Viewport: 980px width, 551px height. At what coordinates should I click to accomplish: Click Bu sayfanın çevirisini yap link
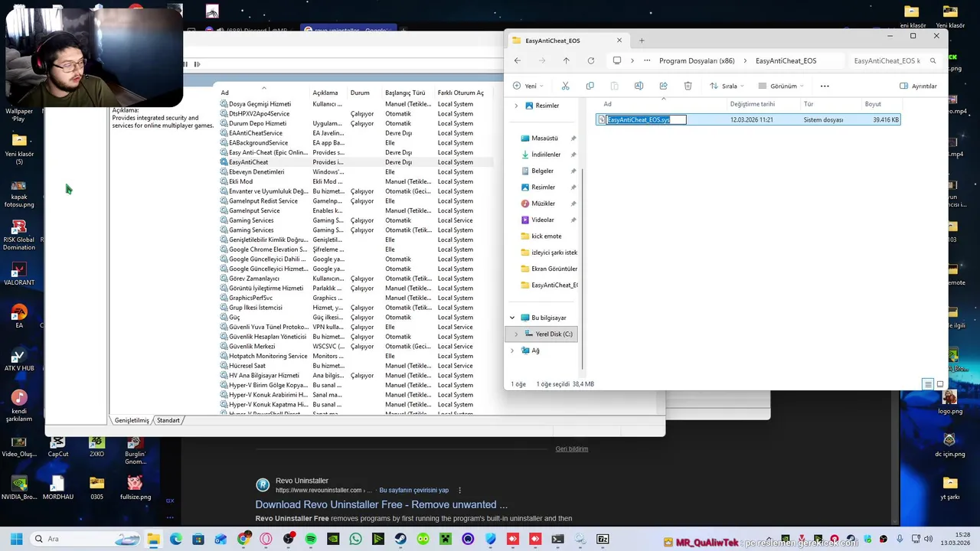coord(413,490)
